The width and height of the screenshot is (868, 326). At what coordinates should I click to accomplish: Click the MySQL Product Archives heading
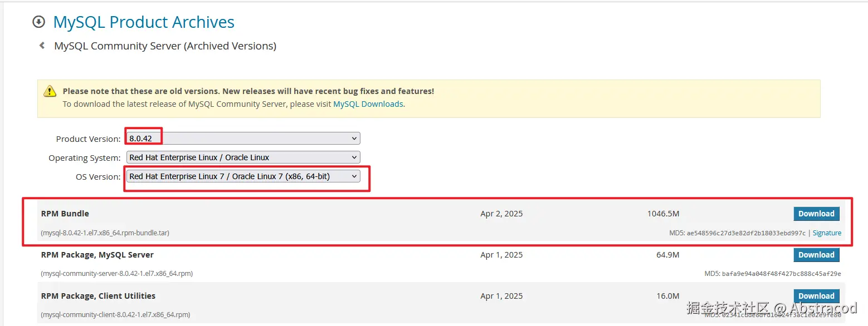[144, 22]
